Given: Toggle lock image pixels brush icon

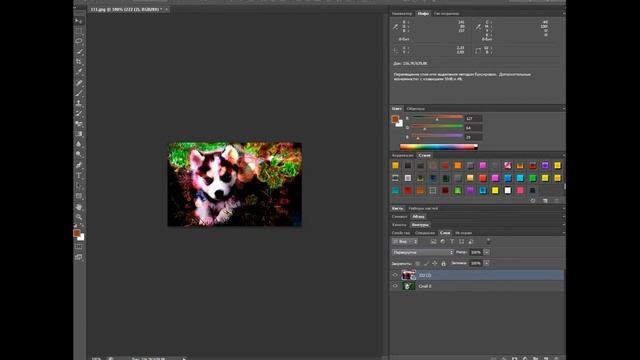Looking at the screenshot, I should tap(426, 264).
